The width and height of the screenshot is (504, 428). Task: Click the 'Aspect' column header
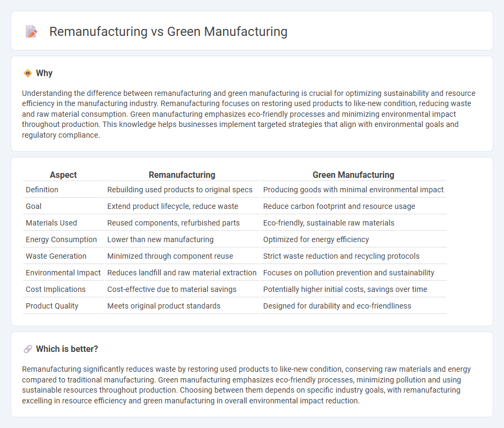(63, 175)
